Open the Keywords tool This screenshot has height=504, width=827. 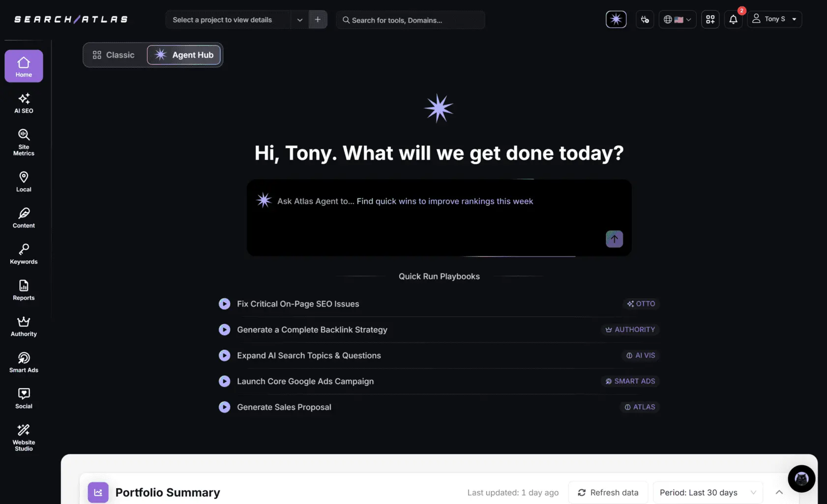(24, 254)
